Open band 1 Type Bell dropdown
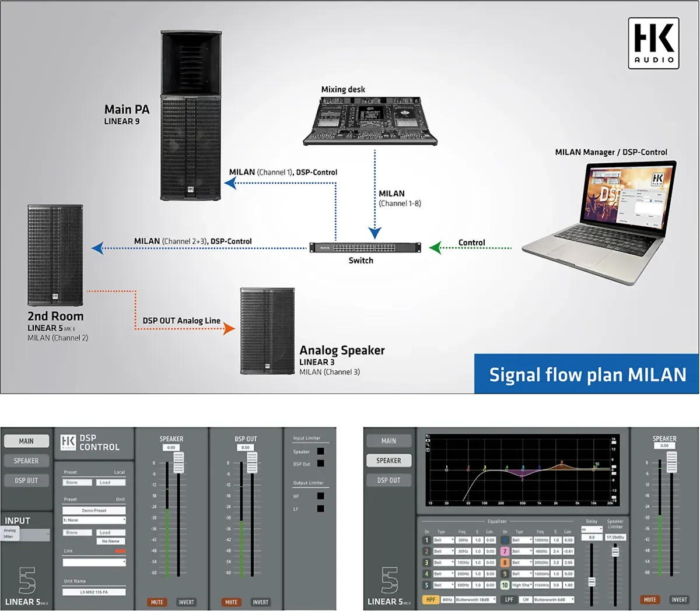 click(443, 540)
